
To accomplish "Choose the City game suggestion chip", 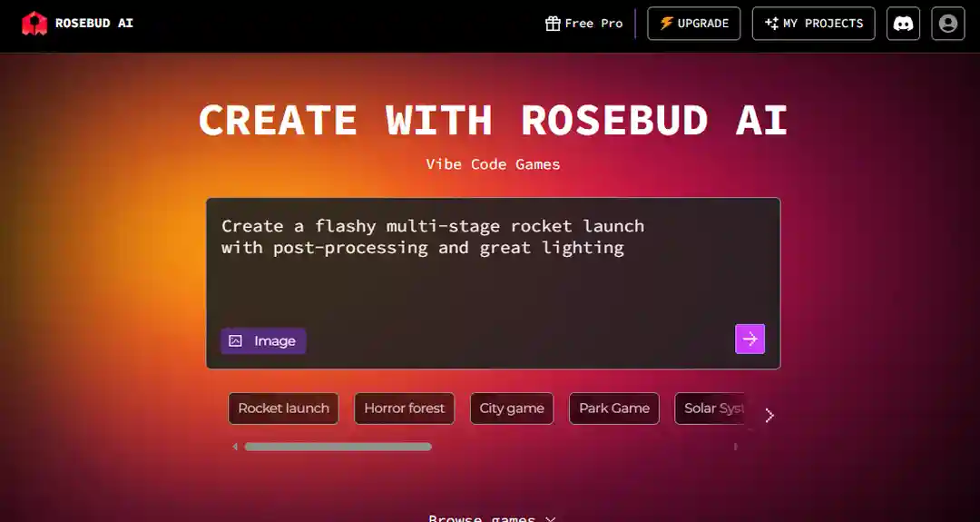I will click(512, 409).
